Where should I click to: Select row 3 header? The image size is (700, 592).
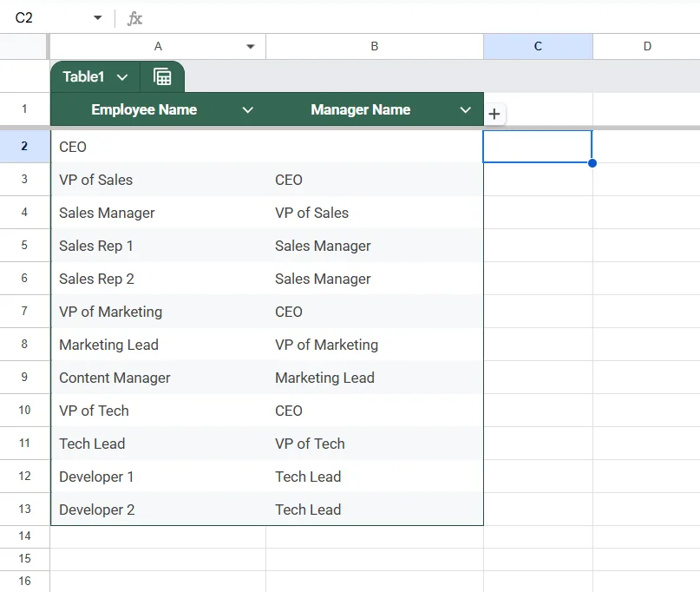pos(24,179)
